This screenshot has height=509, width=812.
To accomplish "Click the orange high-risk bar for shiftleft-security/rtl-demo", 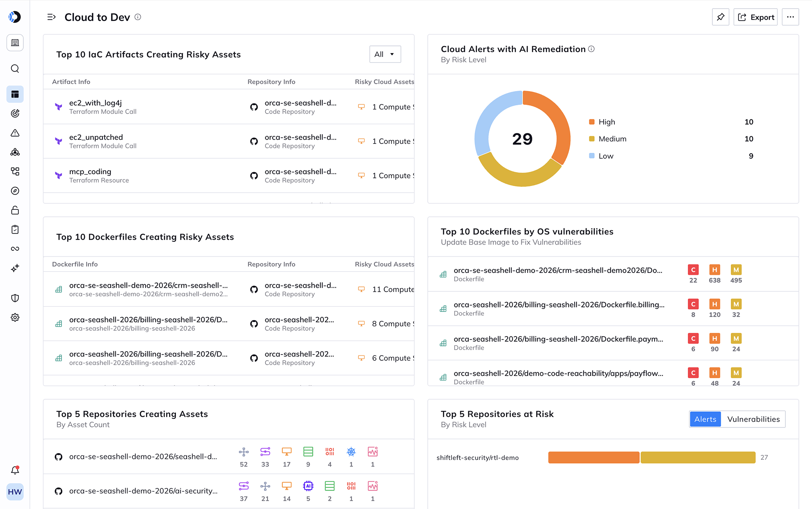I will point(593,457).
